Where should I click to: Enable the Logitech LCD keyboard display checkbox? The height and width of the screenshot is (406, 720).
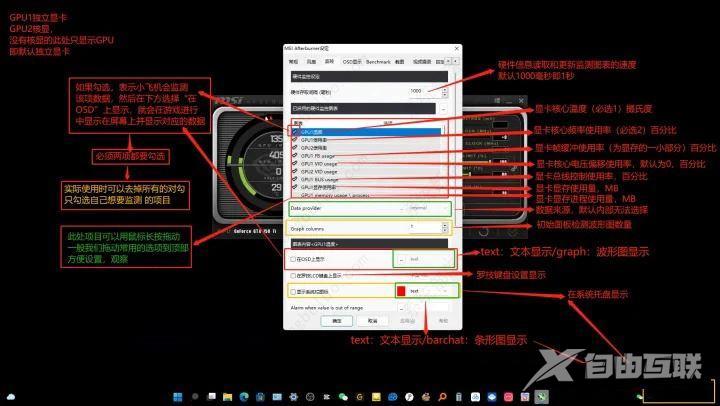pyautogui.click(x=292, y=276)
